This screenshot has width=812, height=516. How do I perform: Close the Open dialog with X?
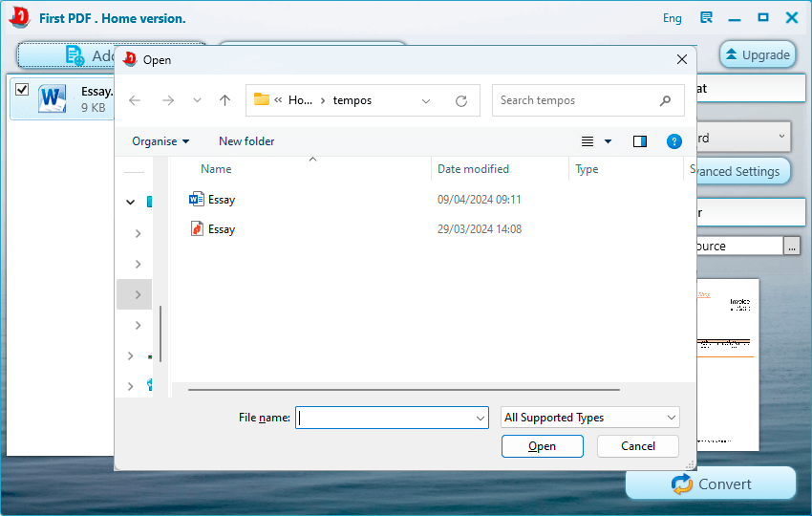(682, 59)
